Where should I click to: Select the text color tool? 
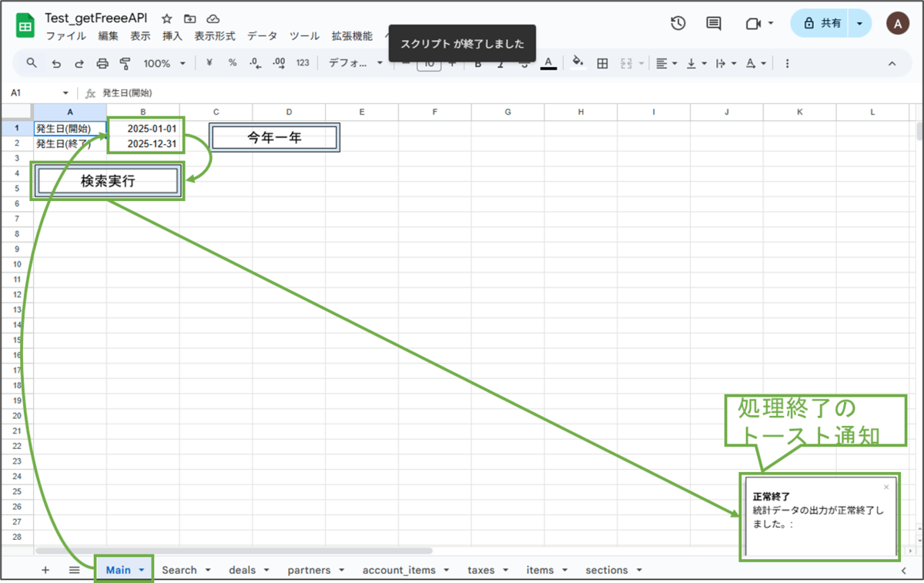548,63
